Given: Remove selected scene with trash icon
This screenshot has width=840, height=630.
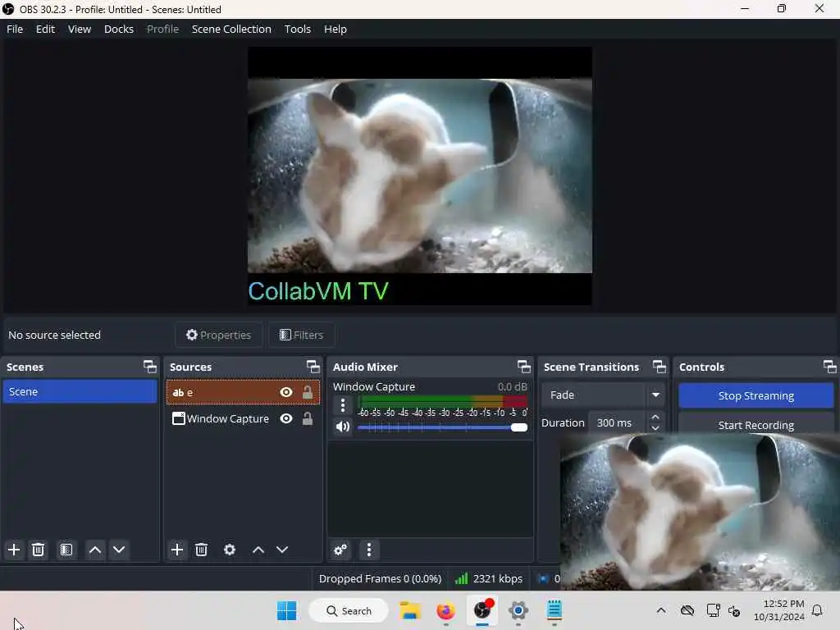Looking at the screenshot, I should point(38,550).
